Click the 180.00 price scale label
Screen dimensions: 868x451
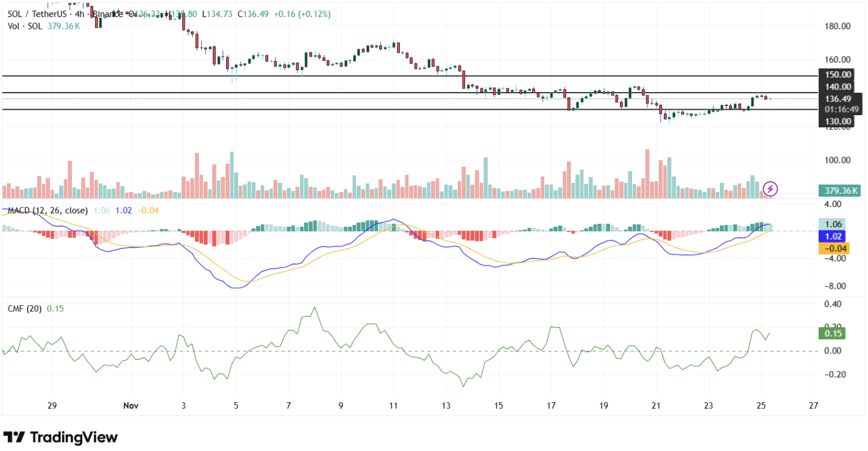[x=838, y=26]
